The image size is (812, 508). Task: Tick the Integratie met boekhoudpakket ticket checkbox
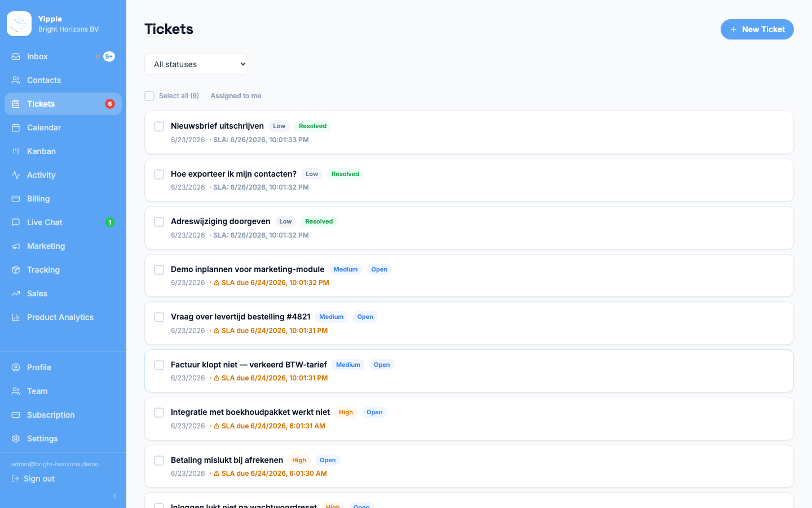click(159, 413)
